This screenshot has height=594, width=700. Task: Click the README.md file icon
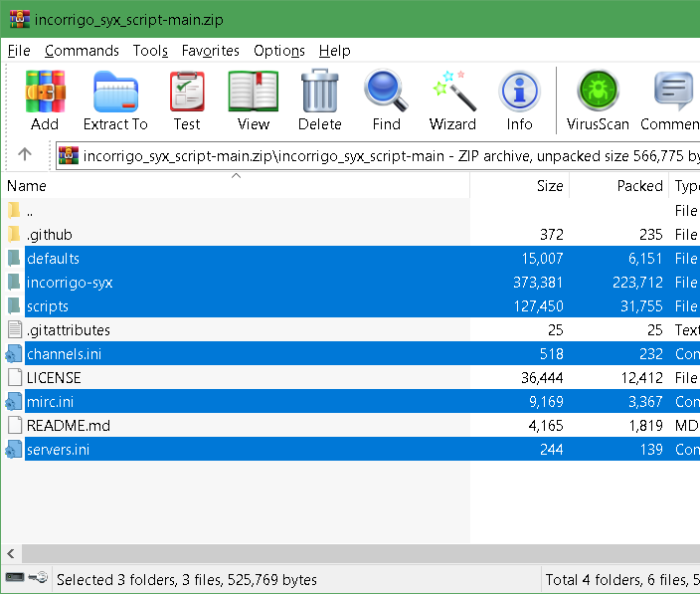tap(15, 425)
